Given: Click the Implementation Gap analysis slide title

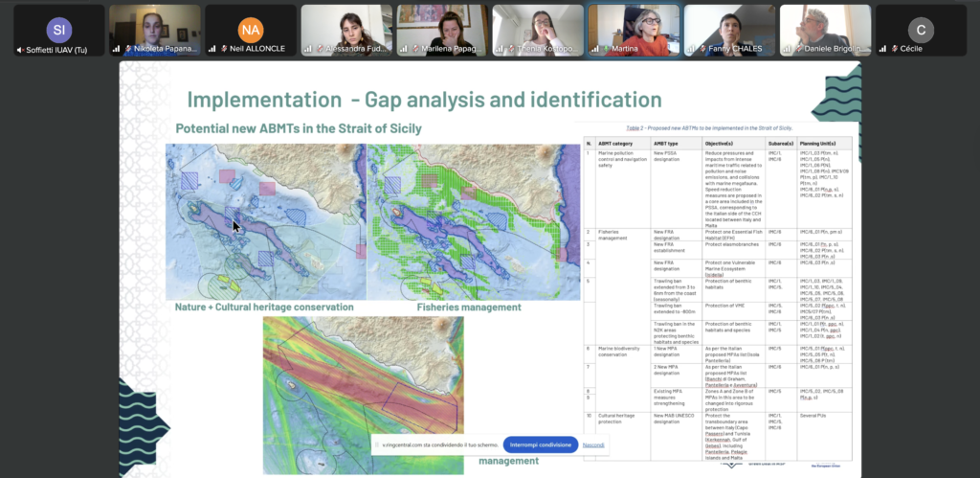Looking at the screenshot, I should point(411,100).
